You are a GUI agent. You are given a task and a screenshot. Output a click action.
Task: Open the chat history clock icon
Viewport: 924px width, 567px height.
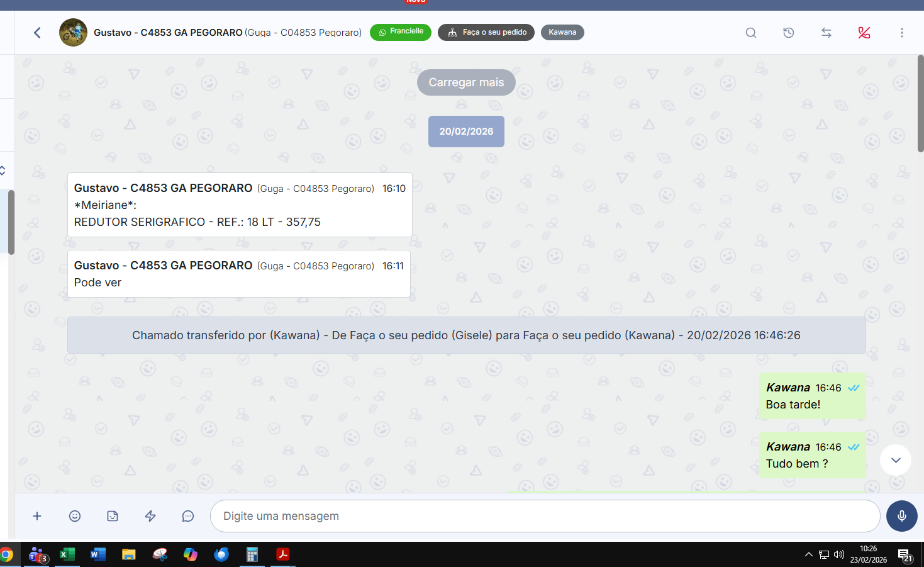point(788,33)
